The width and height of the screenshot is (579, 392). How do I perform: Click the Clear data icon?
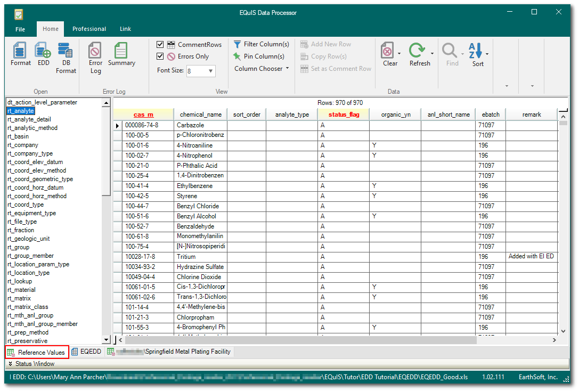coord(387,51)
